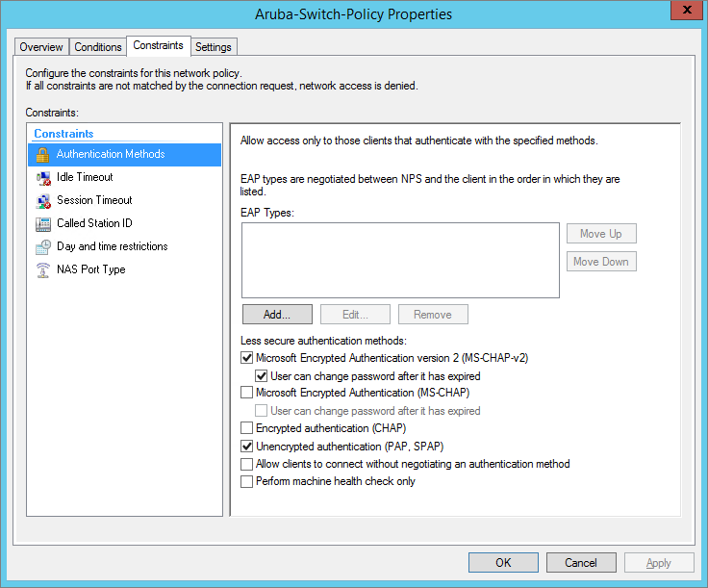
Task: Check Perform machine health check only
Action: (x=246, y=481)
